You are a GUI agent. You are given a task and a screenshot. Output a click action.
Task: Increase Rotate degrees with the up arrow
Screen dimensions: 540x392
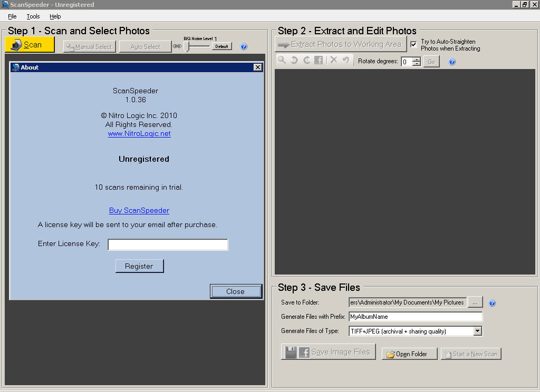(x=417, y=59)
